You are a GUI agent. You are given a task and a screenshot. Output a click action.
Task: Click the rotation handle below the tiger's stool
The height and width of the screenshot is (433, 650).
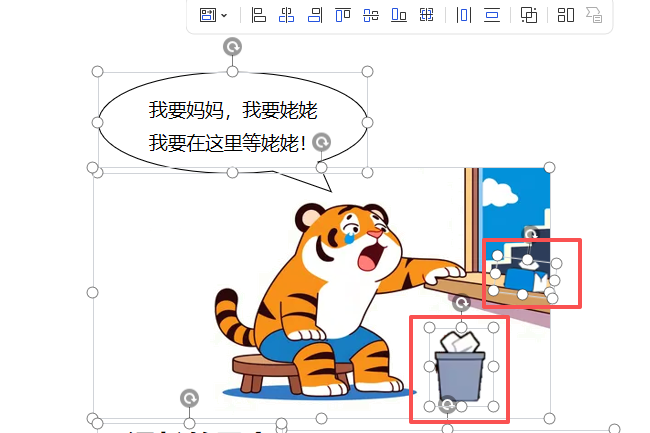189,399
